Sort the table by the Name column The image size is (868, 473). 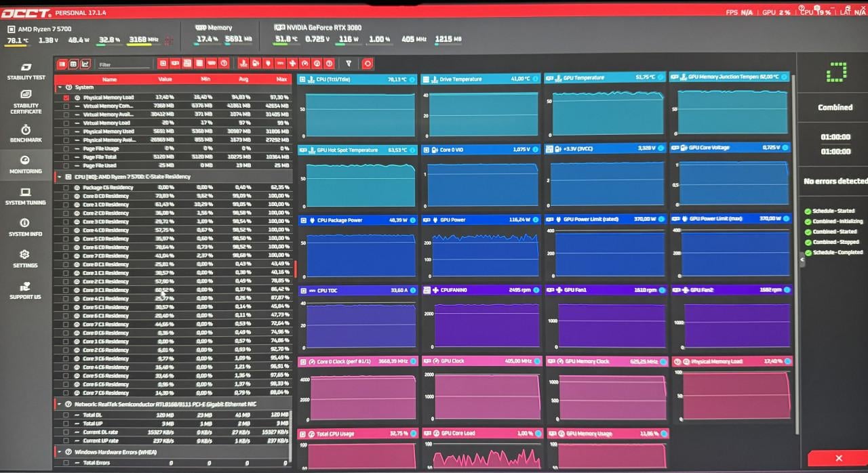click(109, 79)
